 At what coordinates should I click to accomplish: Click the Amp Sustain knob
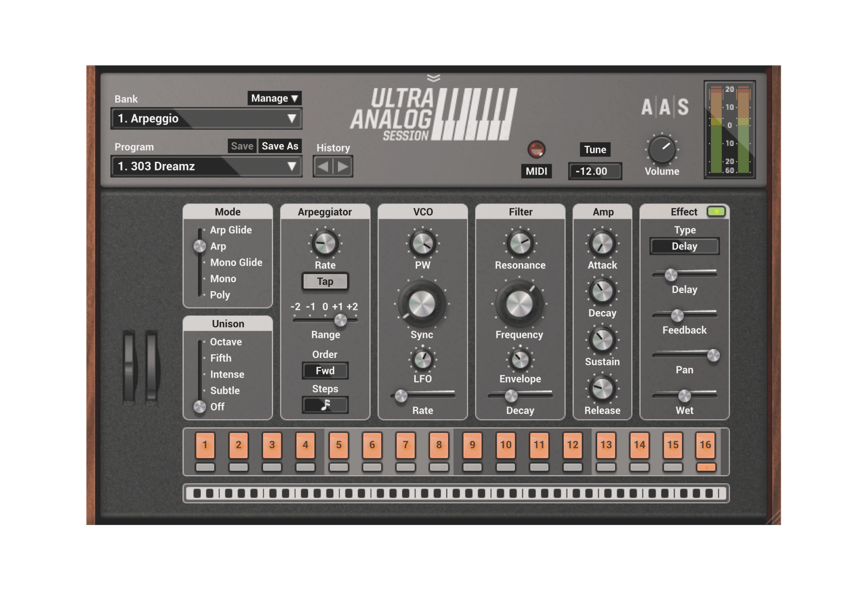pos(602,340)
